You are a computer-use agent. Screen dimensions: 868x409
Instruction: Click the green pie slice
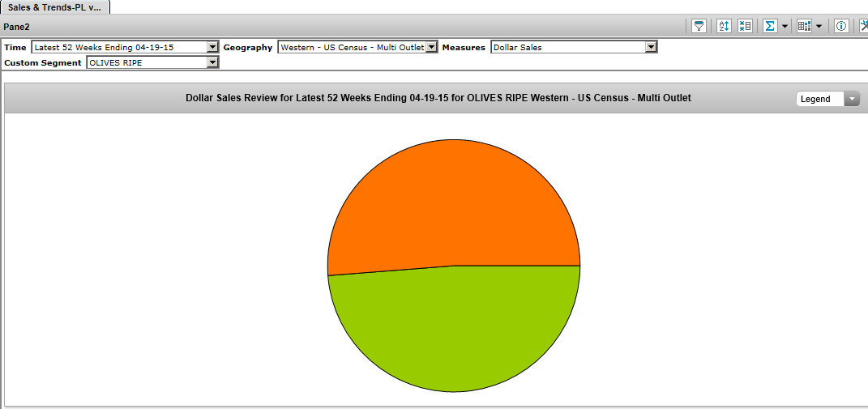point(454,332)
